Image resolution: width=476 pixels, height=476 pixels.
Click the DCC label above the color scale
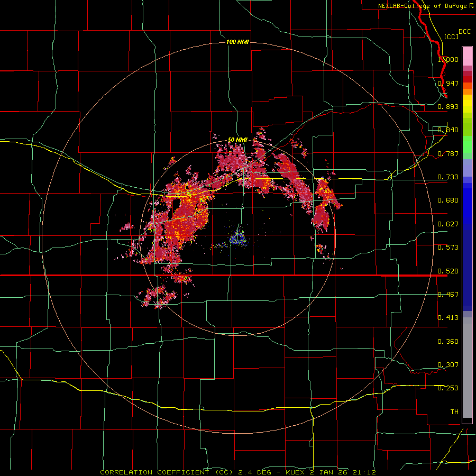click(x=464, y=32)
